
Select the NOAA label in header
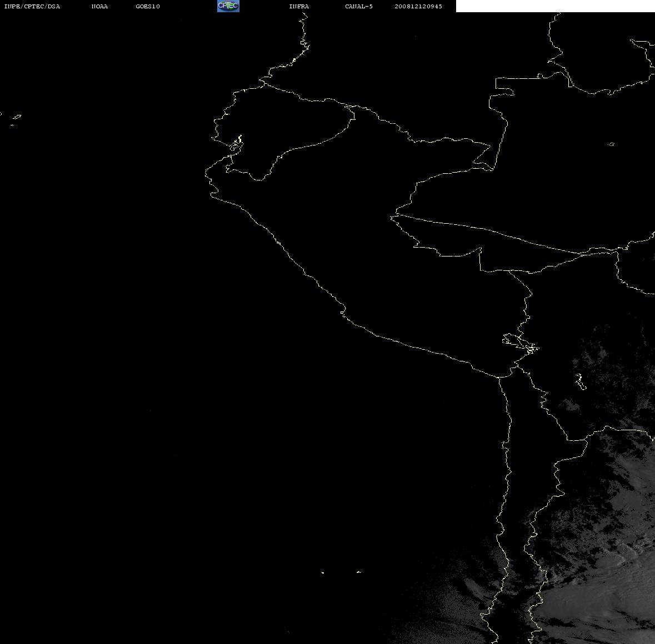tap(99, 6)
